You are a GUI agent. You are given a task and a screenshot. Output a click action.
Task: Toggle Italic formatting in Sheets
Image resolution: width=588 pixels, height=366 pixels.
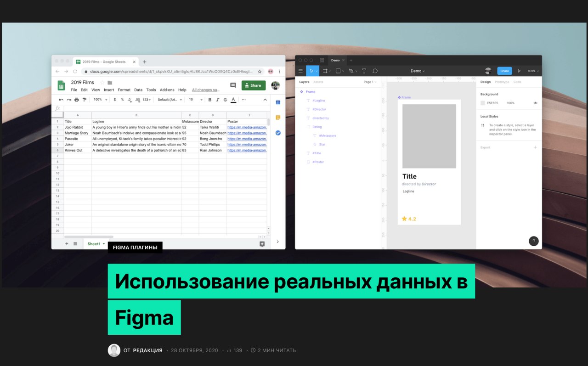(217, 100)
